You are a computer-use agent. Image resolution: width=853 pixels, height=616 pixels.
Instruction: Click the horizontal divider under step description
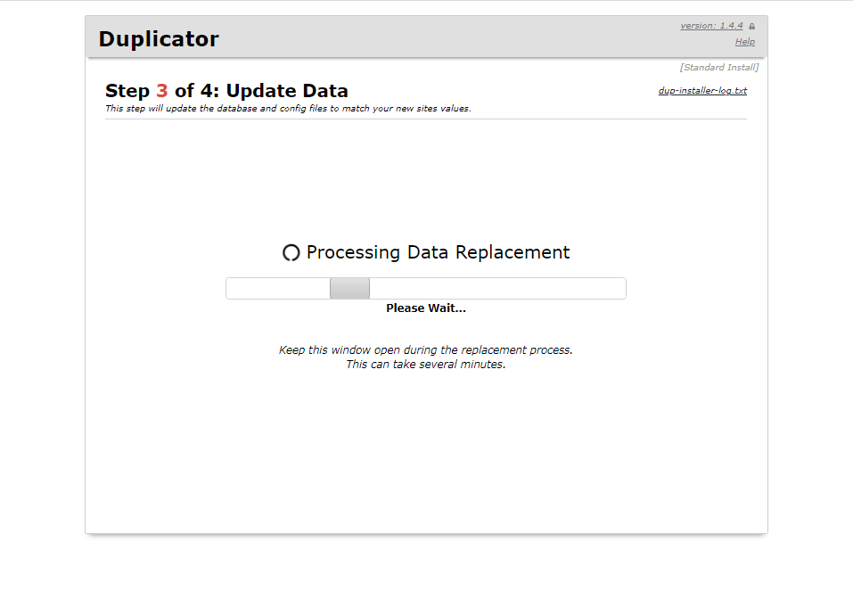pos(425,119)
